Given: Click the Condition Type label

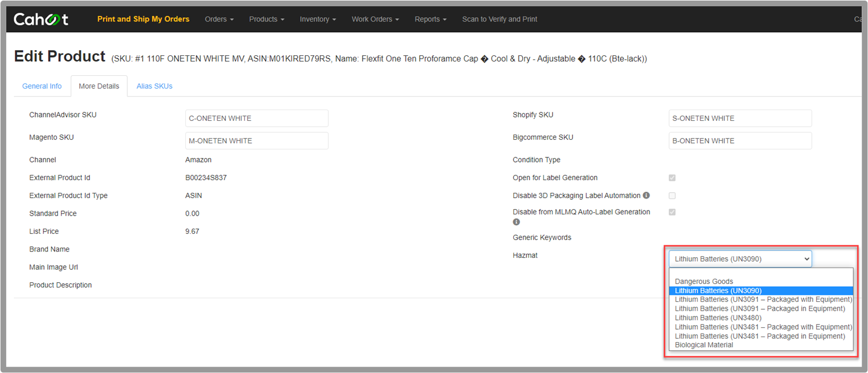Looking at the screenshot, I should click(x=537, y=160).
